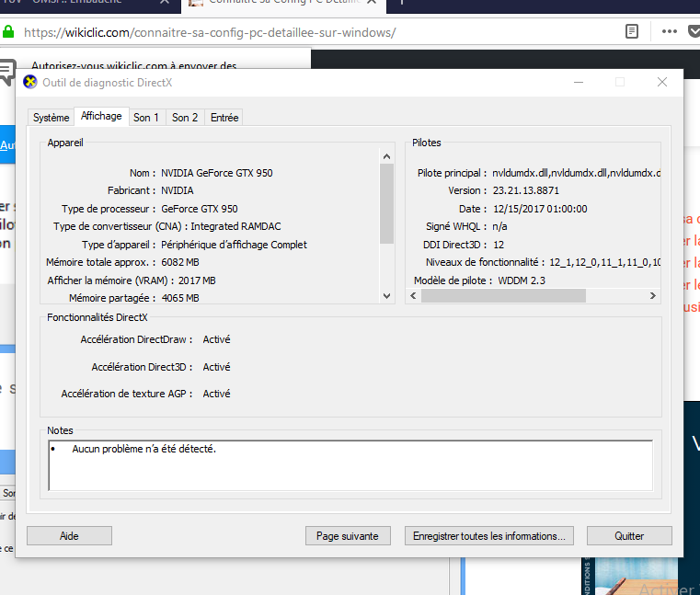Close the wikiclic browser tab
Screen dimensions: 700x595
click(x=372, y=2)
